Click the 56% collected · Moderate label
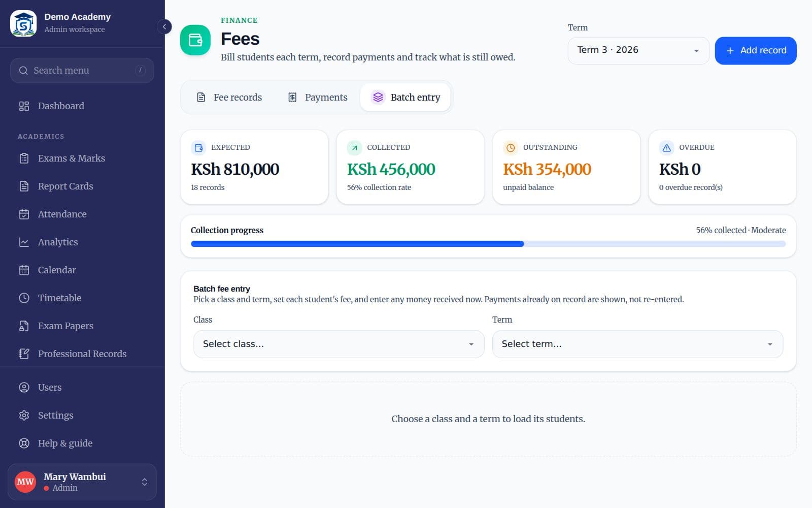812x508 pixels. [740, 230]
